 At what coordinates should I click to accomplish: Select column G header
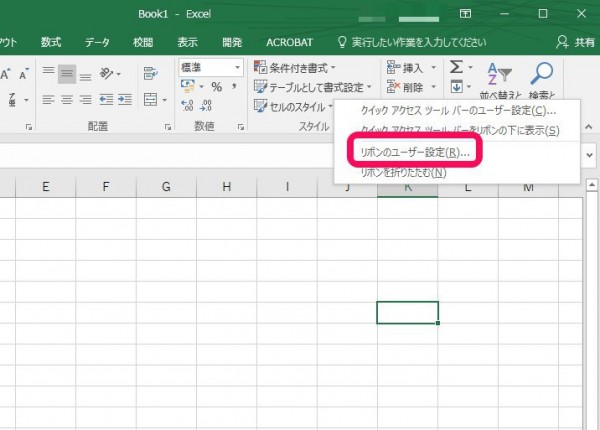[166, 187]
